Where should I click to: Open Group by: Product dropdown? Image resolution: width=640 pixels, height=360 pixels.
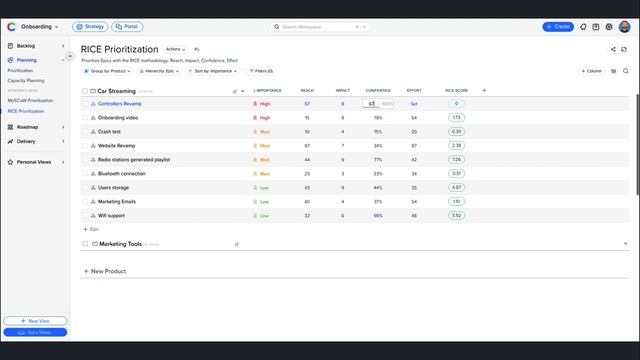(108, 71)
